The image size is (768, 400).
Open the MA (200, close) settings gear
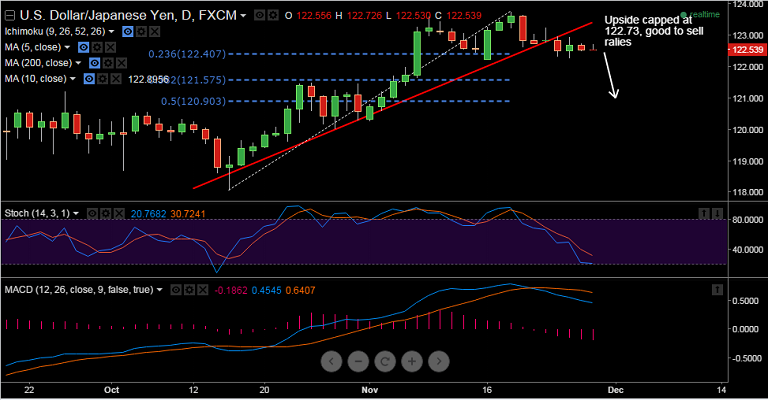[108, 63]
